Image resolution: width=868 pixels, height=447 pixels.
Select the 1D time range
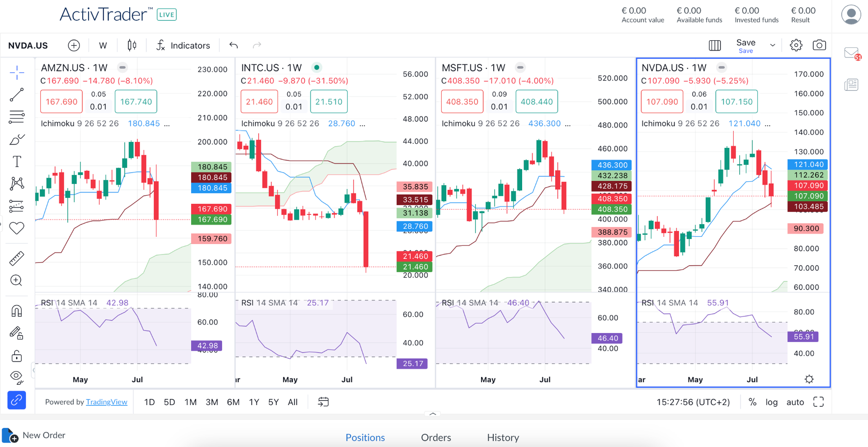[x=149, y=402]
